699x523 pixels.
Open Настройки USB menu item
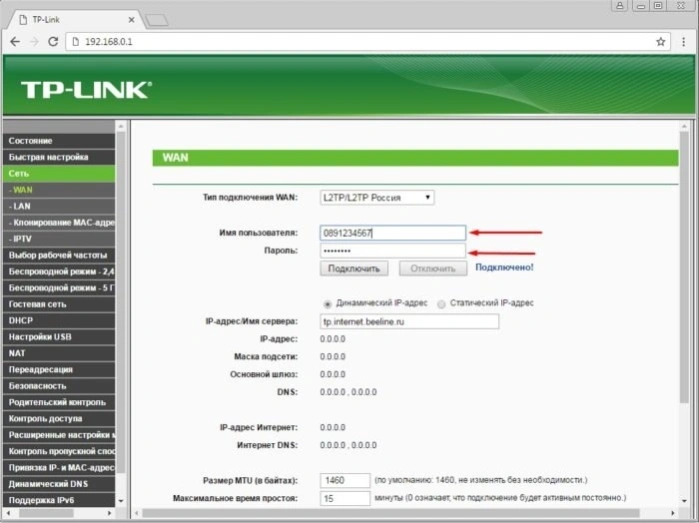(59, 337)
